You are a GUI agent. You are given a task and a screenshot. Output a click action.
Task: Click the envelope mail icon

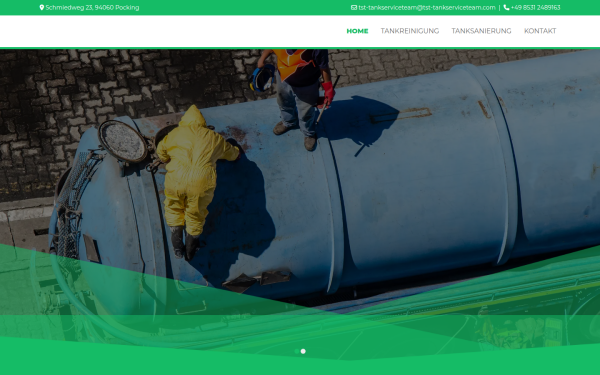[x=354, y=7]
